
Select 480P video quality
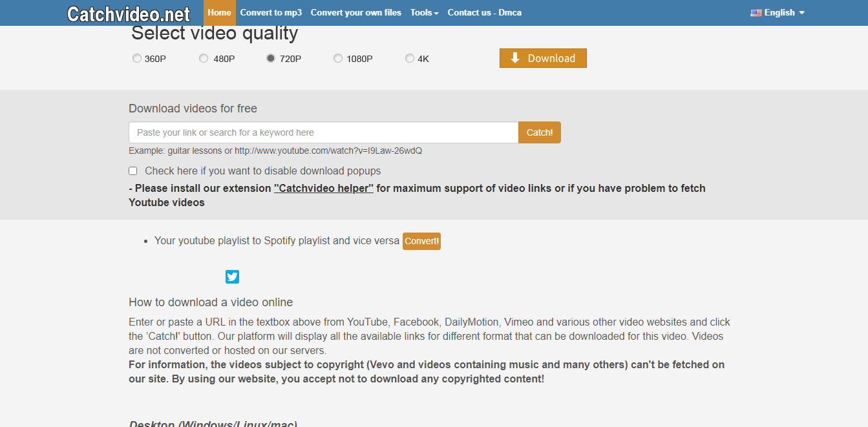204,59
